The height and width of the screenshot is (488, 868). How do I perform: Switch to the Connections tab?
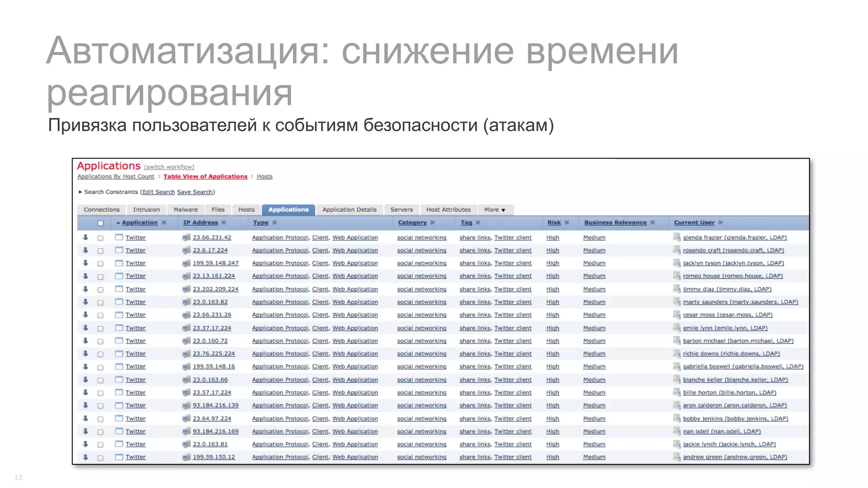click(102, 210)
